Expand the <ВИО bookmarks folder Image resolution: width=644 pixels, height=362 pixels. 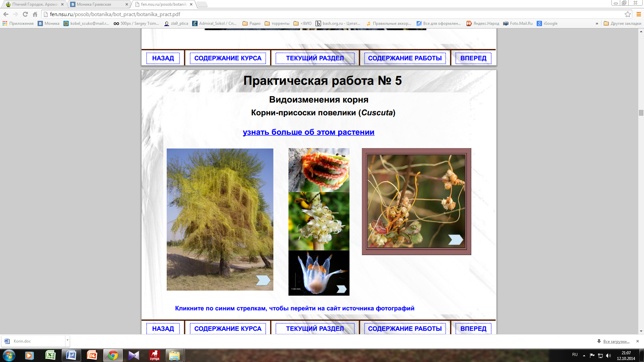303,23
